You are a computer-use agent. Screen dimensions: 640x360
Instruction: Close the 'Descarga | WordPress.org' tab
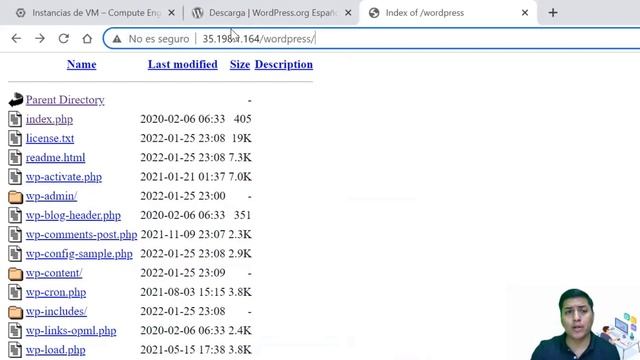348,13
